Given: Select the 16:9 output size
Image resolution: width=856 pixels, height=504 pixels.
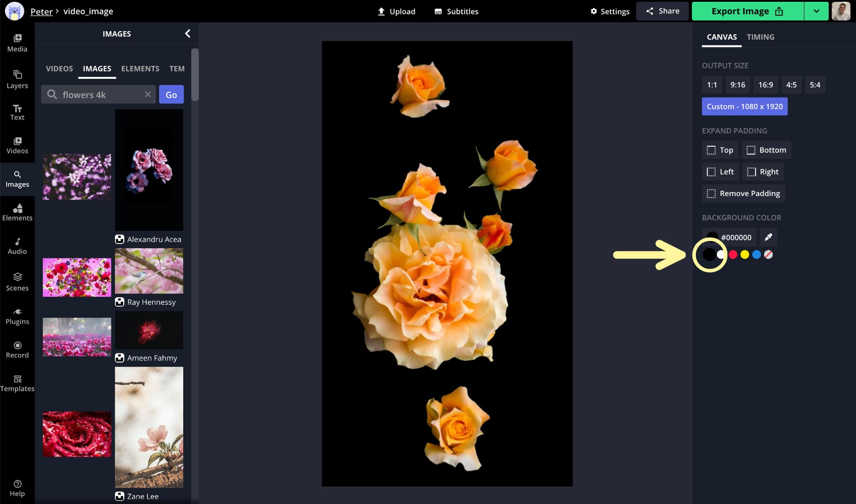Looking at the screenshot, I should coord(765,84).
